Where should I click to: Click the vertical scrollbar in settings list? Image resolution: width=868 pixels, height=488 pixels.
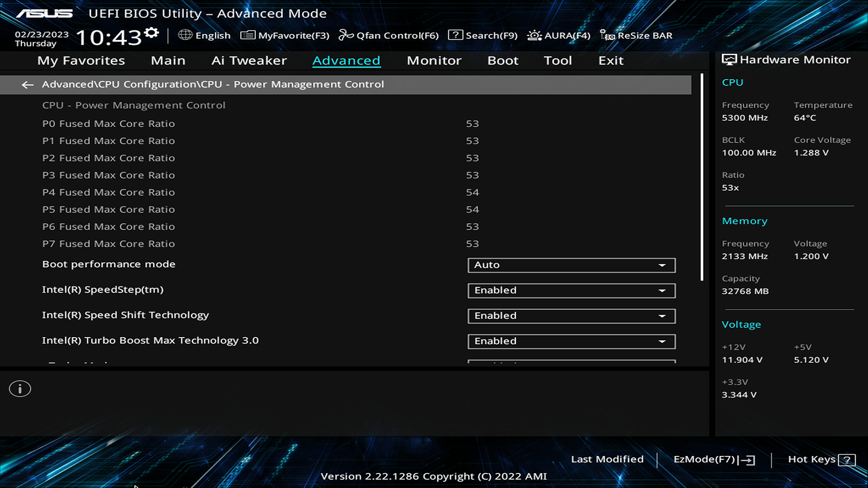click(702, 177)
